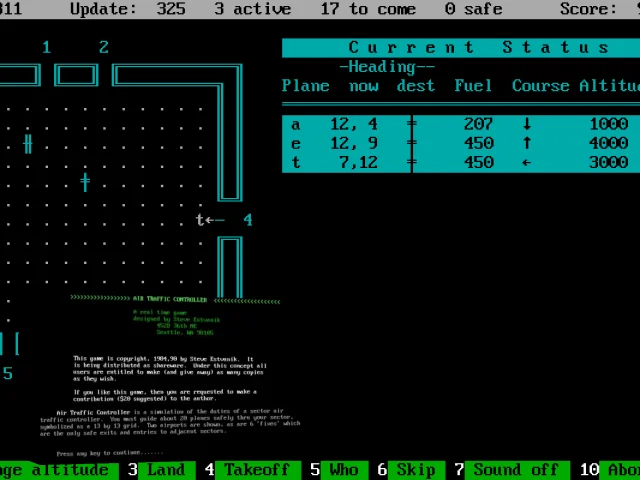Click the game description paragraph
The image size is (640, 480).
[x=170, y=422]
